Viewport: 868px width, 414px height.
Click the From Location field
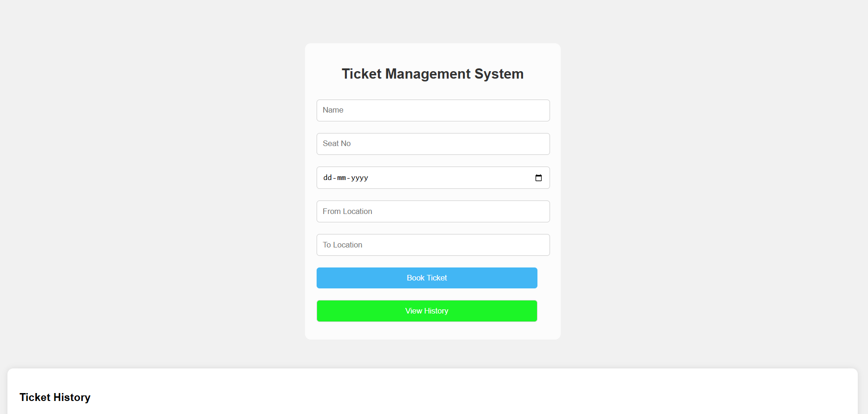433,212
